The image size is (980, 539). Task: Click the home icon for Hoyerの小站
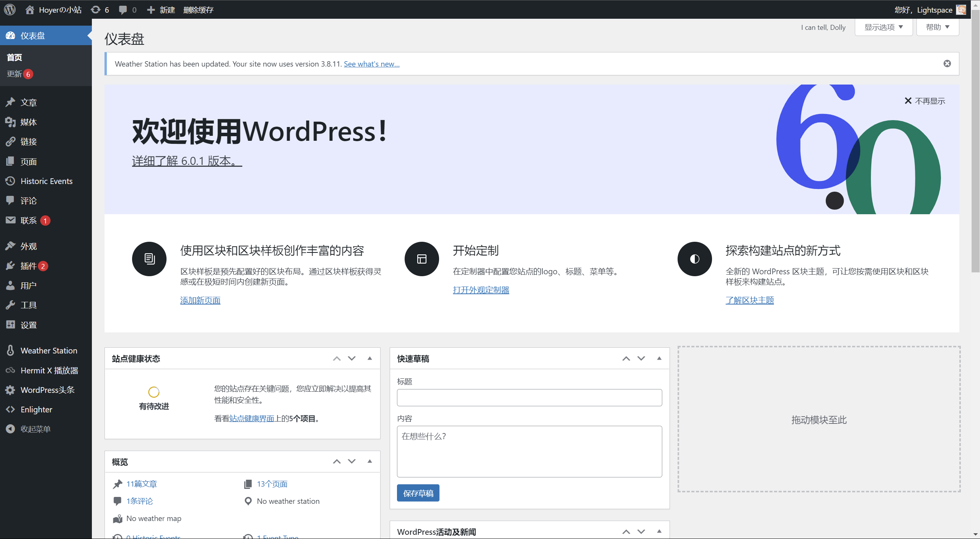[x=29, y=10]
